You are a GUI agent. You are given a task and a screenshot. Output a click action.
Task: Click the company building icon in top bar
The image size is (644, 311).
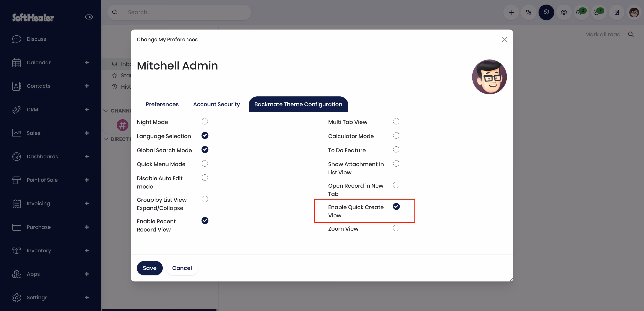tap(616, 12)
